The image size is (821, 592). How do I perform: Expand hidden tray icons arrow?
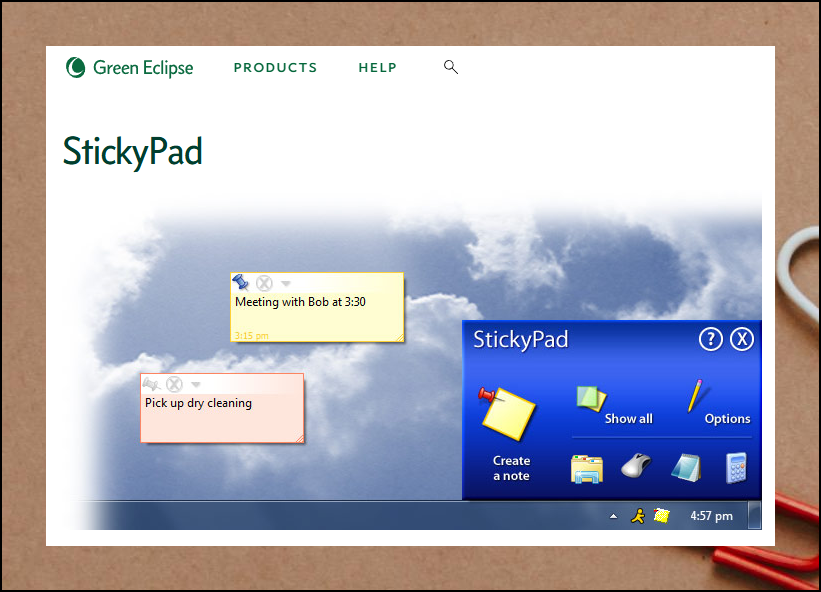pyautogui.click(x=613, y=516)
